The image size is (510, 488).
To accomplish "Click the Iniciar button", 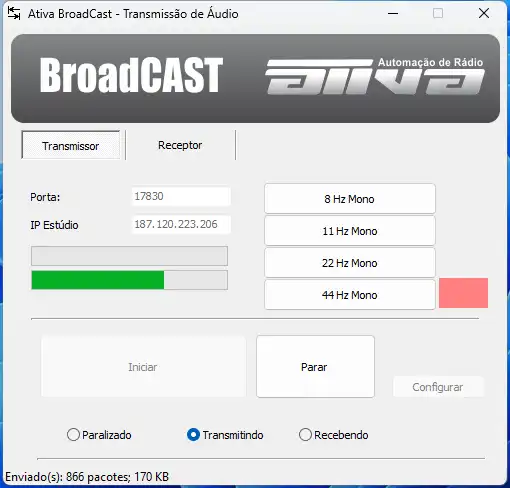I will pos(143,367).
